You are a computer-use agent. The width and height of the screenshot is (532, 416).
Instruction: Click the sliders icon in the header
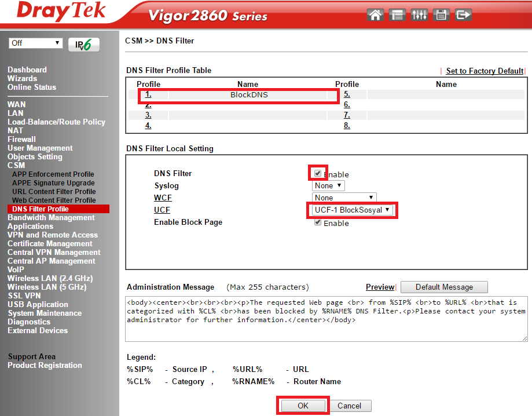coord(419,15)
